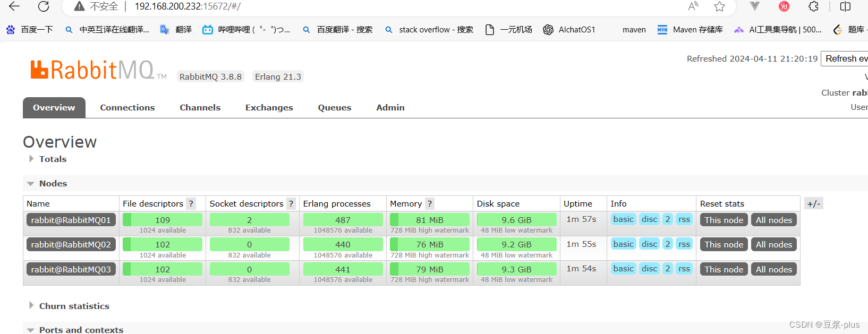Viewport: 868px width, 334px height.
Task: Switch to the Connections tab
Action: click(127, 108)
